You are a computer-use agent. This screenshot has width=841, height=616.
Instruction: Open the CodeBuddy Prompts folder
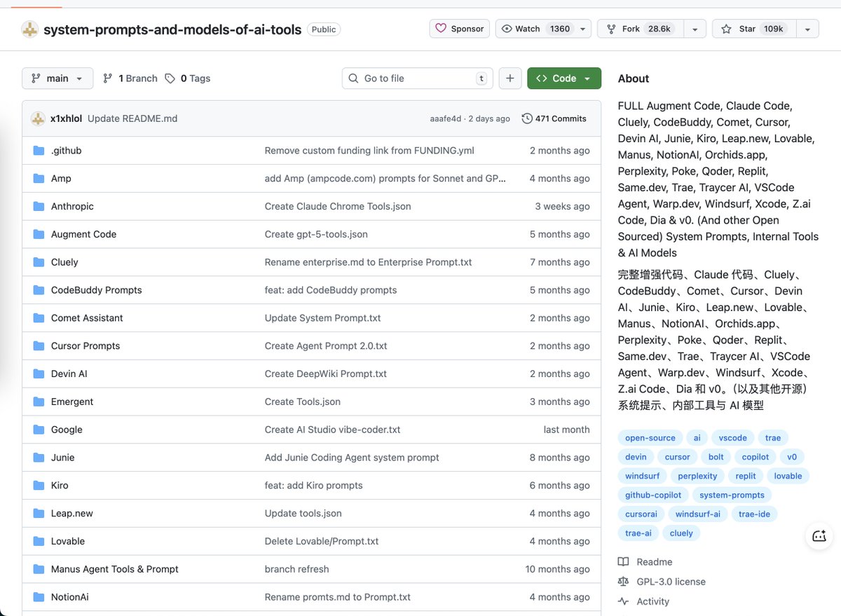97,290
